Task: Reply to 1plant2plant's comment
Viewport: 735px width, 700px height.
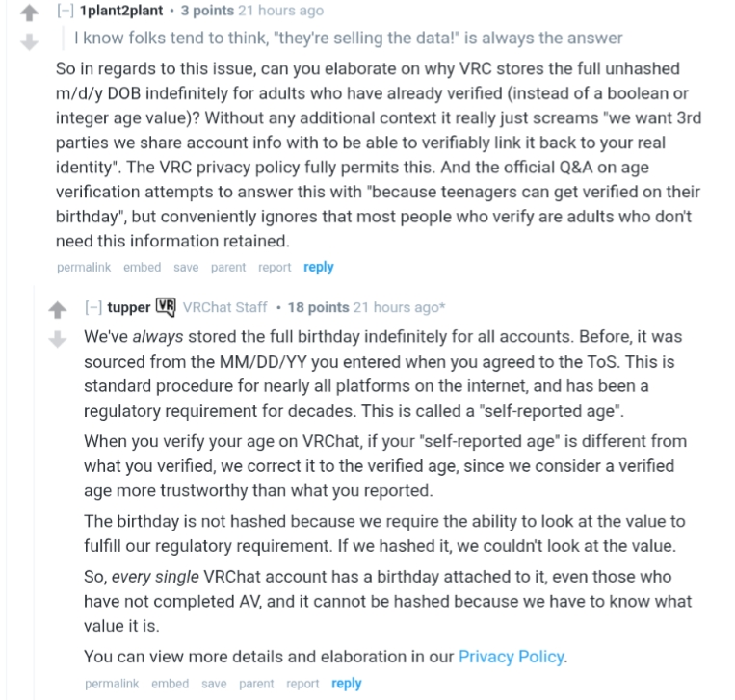Action: click(318, 267)
